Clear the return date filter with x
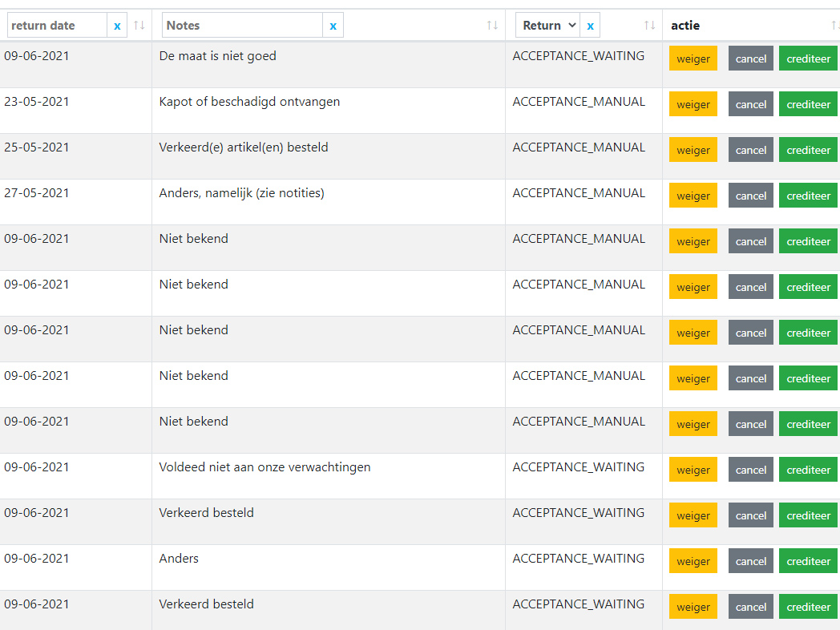 (117, 26)
